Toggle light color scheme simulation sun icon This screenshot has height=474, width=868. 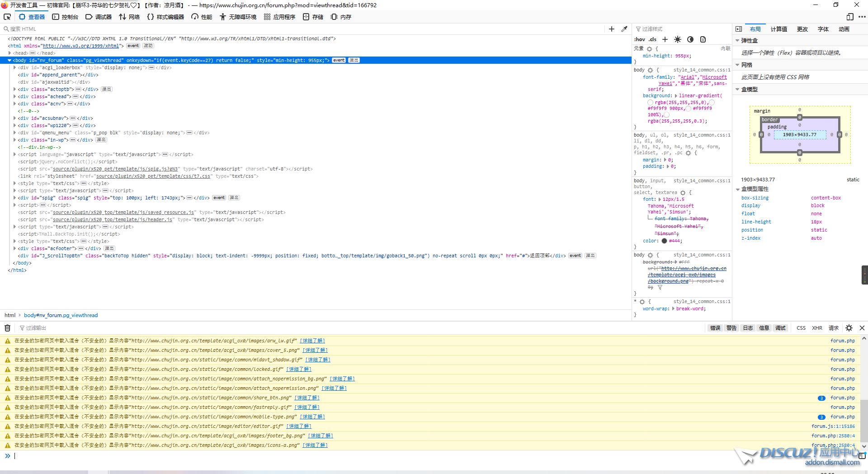678,39
